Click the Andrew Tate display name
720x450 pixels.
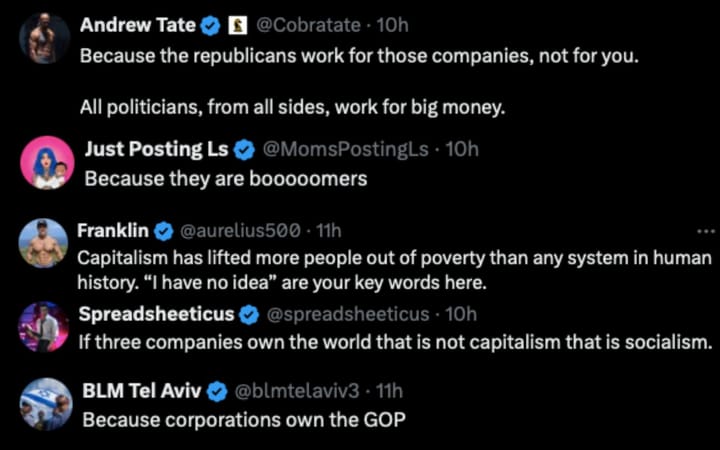coord(137,25)
